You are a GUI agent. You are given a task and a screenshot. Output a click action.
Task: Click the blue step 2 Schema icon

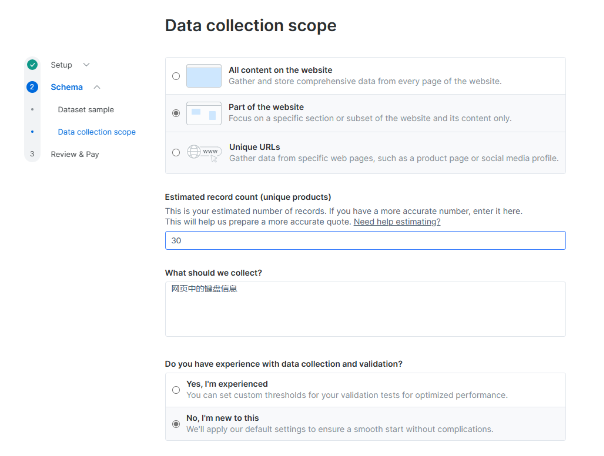point(32,87)
